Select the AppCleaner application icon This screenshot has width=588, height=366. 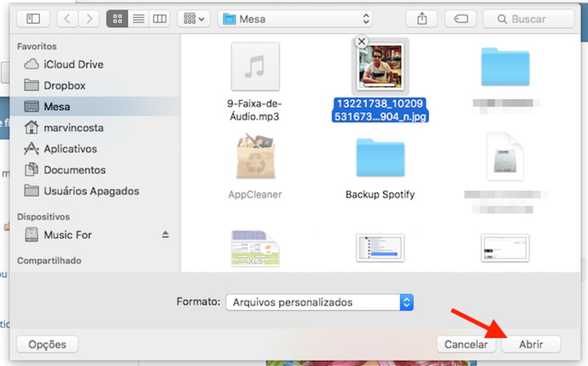pyautogui.click(x=255, y=156)
